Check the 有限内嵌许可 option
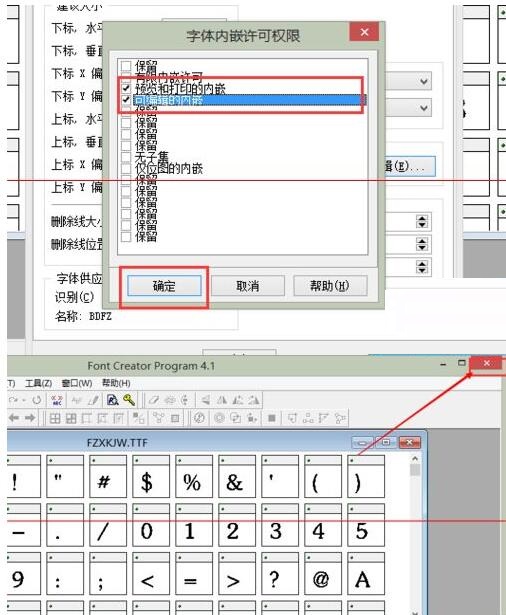This screenshot has width=506, height=615. [x=126, y=76]
